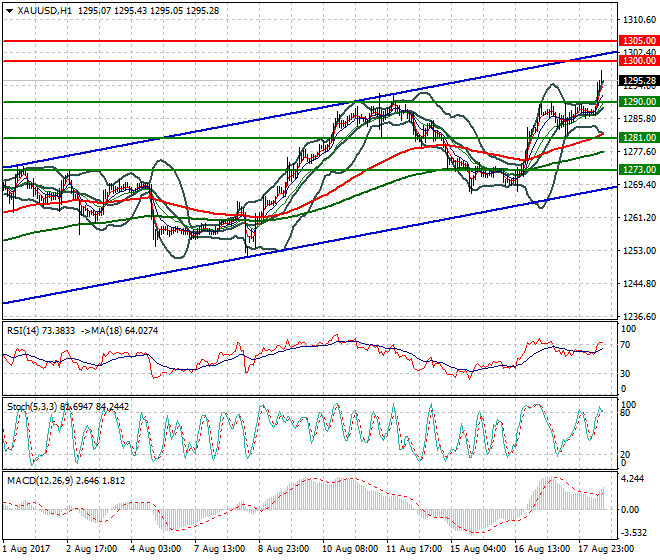Viewport: 660px width, 560px height.
Task: Click the Stochastic scale level 80
Action: point(625,413)
